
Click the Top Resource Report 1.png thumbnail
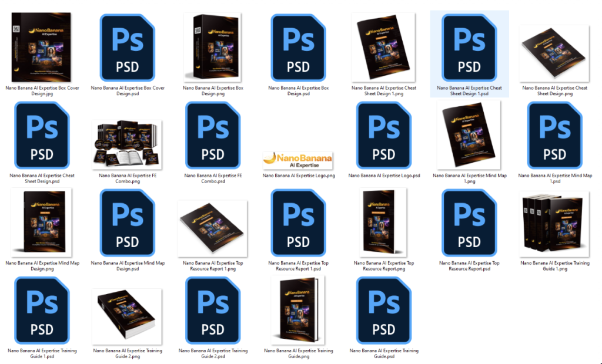tap(213, 226)
